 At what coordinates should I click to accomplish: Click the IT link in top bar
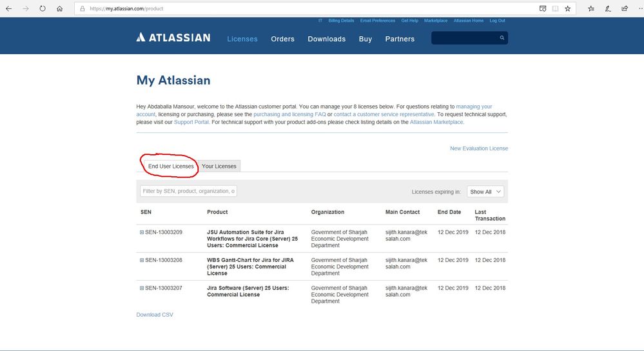coord(320,21)
